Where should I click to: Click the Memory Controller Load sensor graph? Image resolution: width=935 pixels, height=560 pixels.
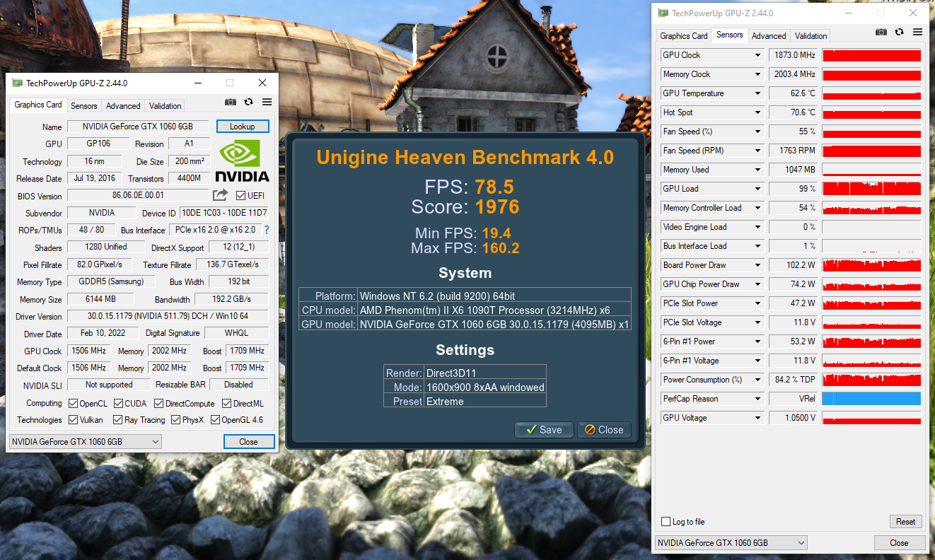(x=871, y=208)
